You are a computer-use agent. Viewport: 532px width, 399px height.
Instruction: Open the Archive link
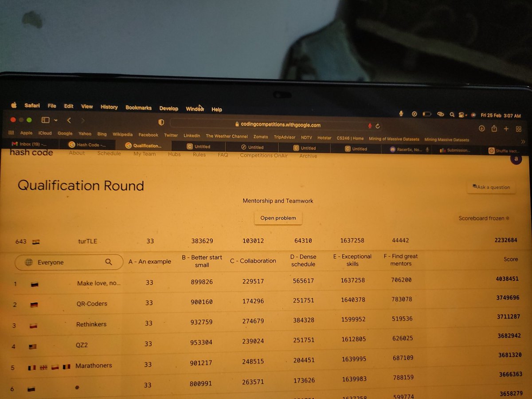click(x=308, y=156)
